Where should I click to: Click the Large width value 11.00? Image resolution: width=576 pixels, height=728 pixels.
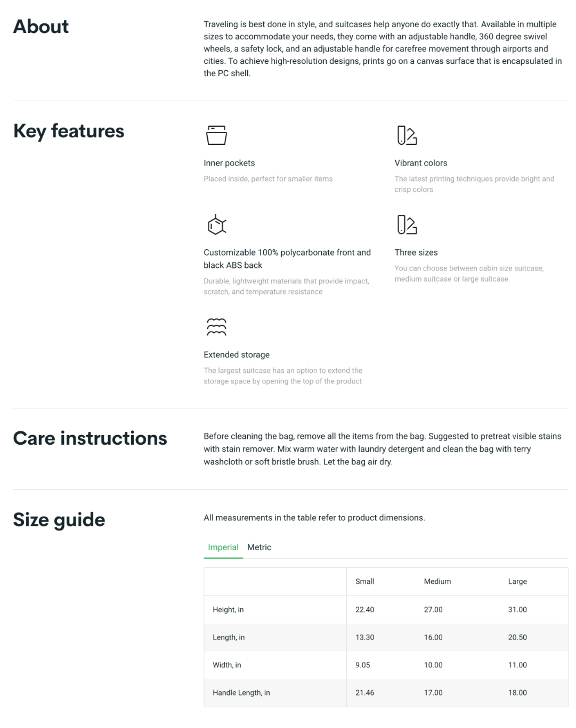517,665
